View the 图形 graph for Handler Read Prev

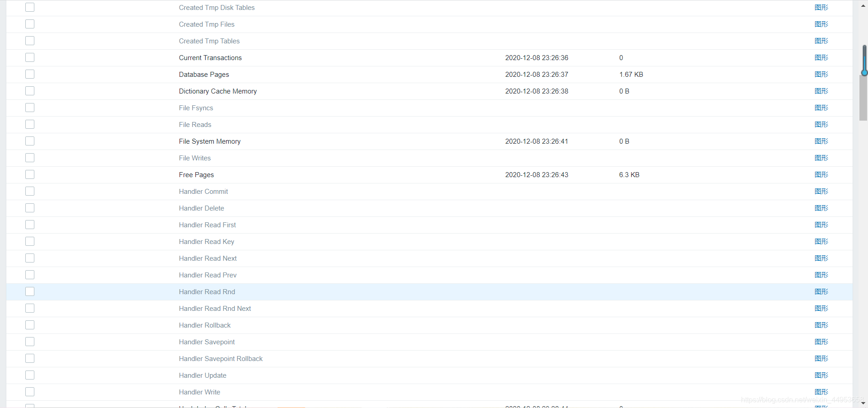(x=821, y=275)
